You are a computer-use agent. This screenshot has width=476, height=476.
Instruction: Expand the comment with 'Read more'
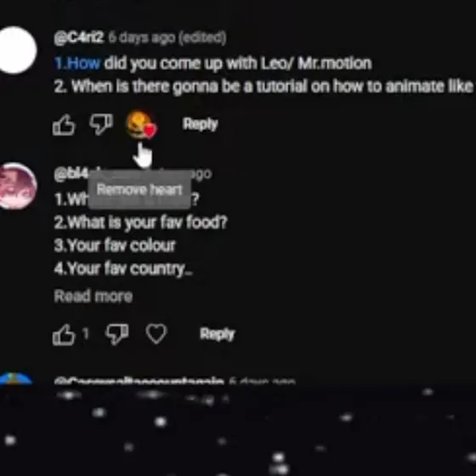(93, 296)
